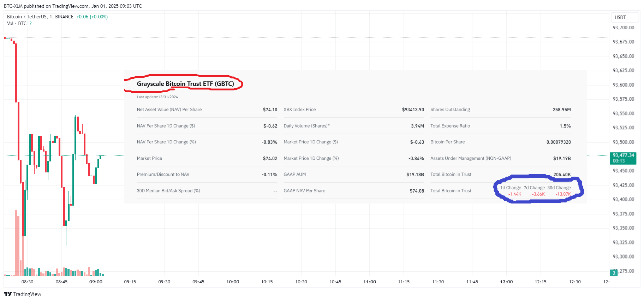Click the $-0.63 market price change value
The width and height of the screenshot is (644, 301).
(x=417, y=142)
